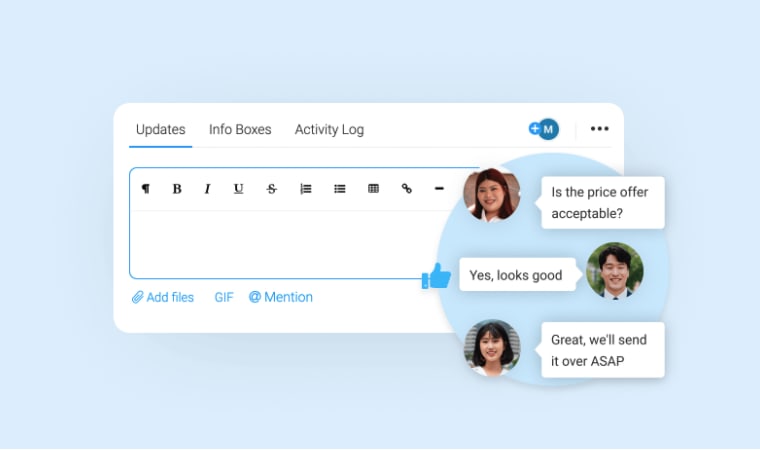The height and width of the screenshot is (450, 760).
Task: Click the smiling man's avatar
Action: tap(615, 271)
